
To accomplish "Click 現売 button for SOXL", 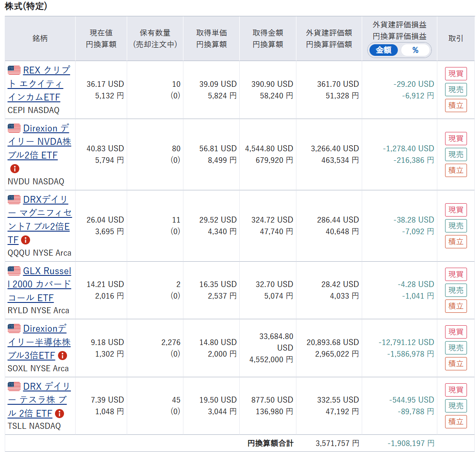I will coord(456,348).
